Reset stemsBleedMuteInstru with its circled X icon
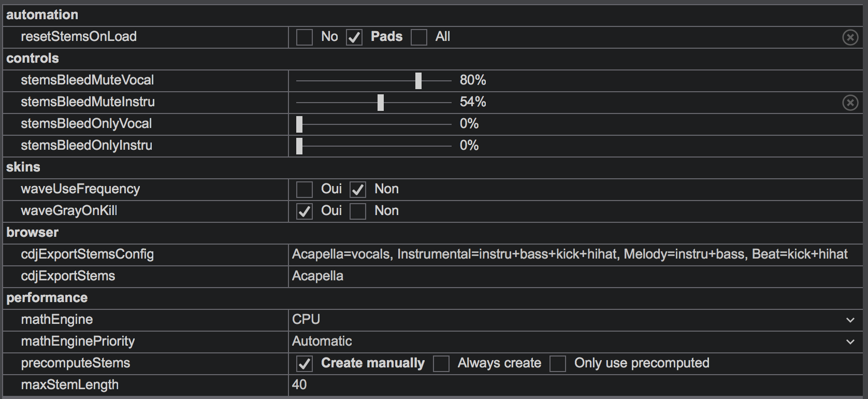This screenshot has height=399, width=868. (850, 103)
